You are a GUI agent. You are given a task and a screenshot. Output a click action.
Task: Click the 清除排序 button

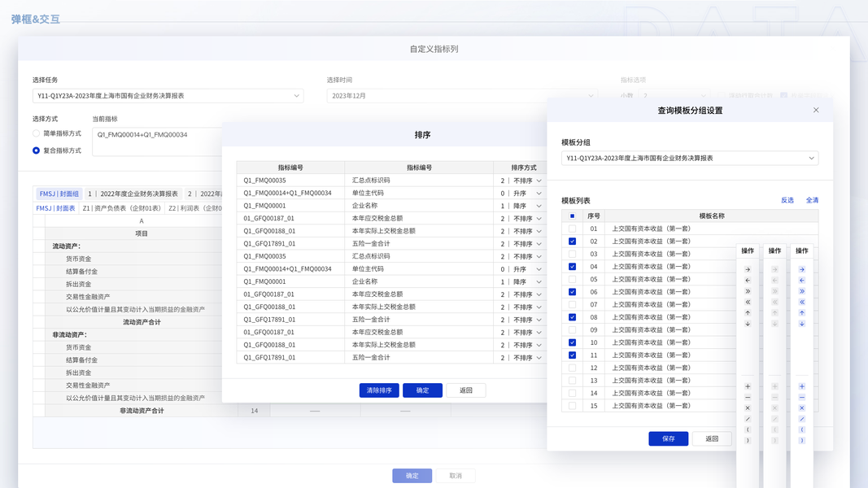[x=379, y=390]
